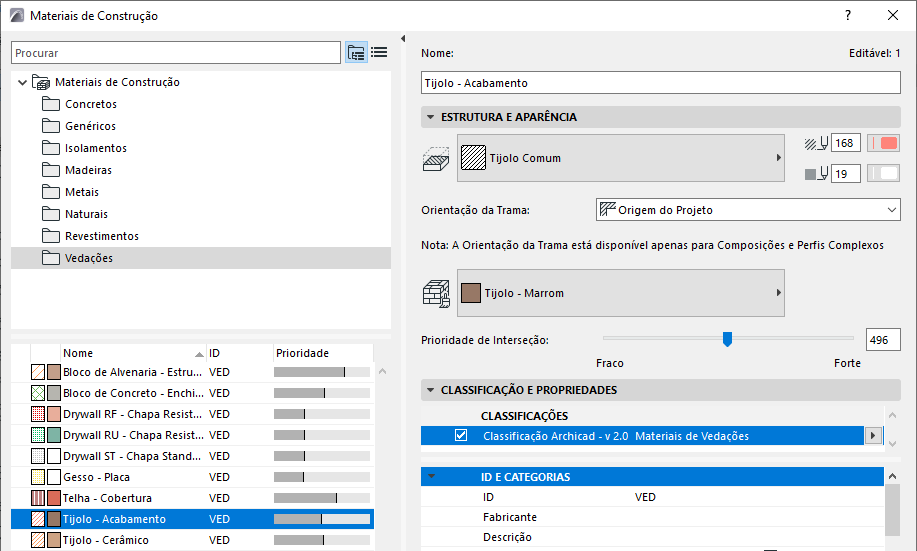The width and height of the screenshot is (917, 551).
Task: Open the Concretos folder
Action: pos(80,104)
